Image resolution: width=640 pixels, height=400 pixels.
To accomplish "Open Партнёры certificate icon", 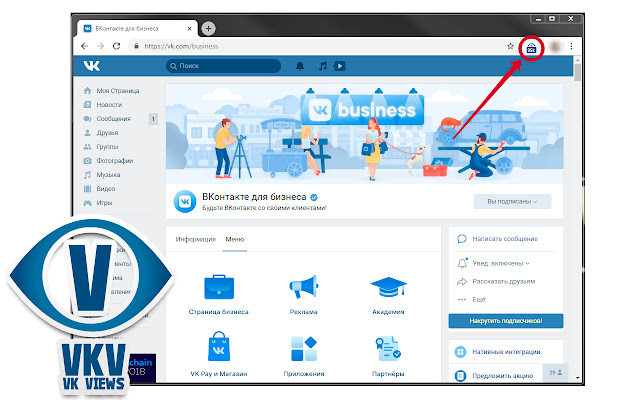I will click(388, 349).
